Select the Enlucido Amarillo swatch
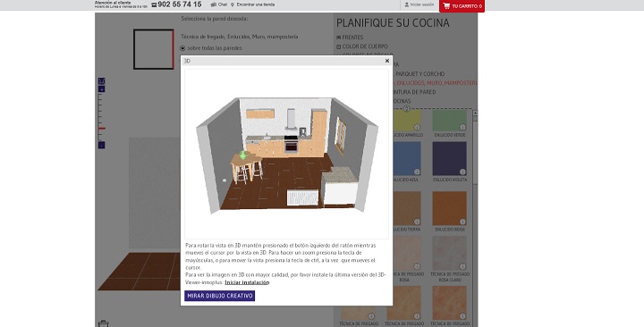 pos(407,121)
